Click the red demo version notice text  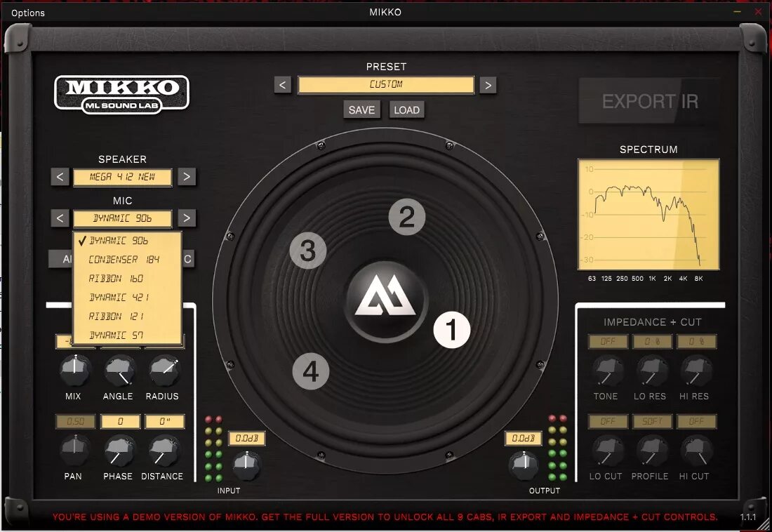[385, 517]
